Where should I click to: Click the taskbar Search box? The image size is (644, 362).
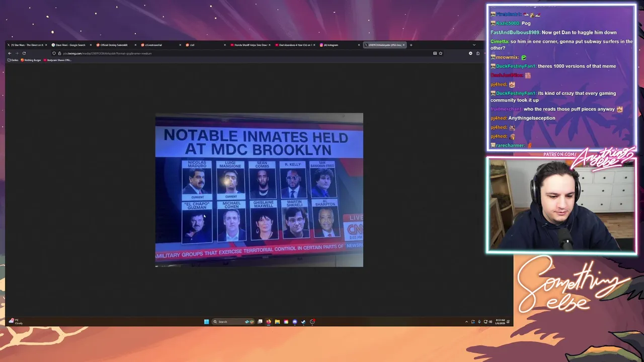pyautogui.click(x=233, y=322)
